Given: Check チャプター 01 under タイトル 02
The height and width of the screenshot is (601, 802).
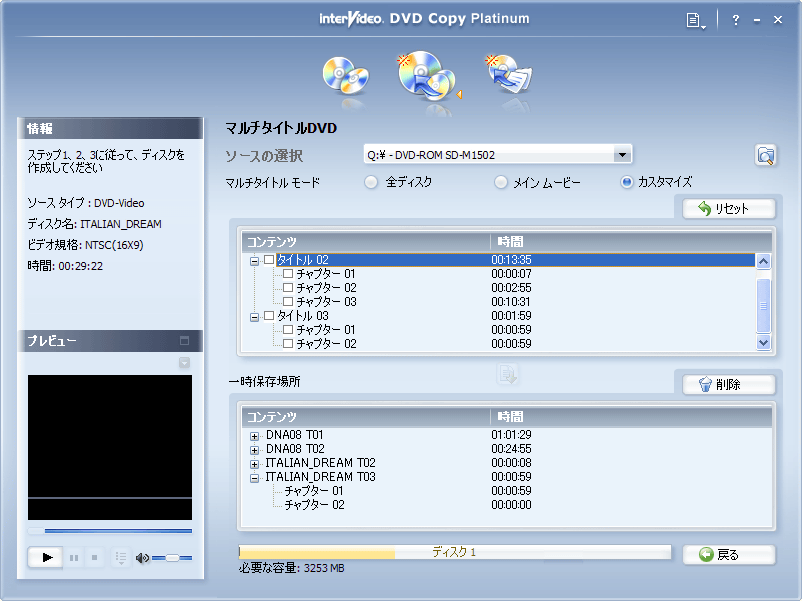Looking at the screenshot, I should click(x=288, y=274).
